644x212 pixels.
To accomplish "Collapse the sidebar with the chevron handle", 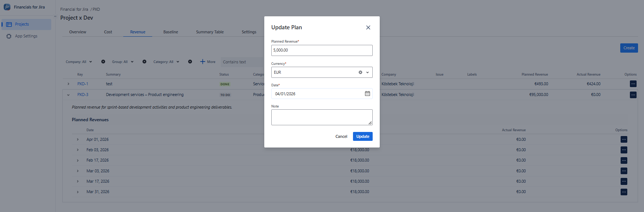I will (x=55, y=16).
